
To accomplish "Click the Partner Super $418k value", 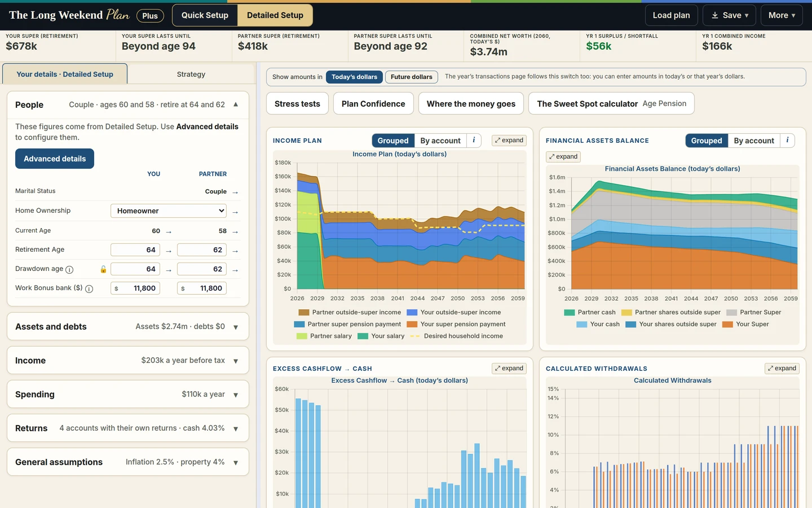I will pos(253,46).
